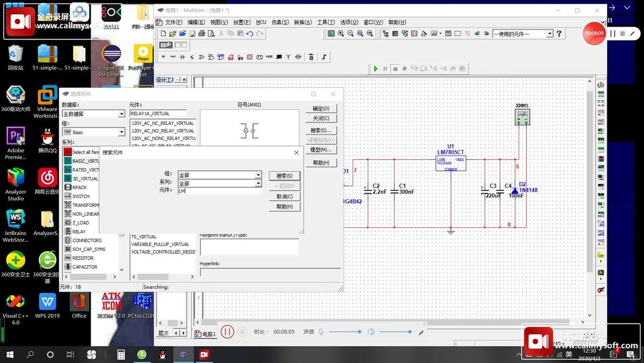Open the 仿真(S) menu

[280, 22]
